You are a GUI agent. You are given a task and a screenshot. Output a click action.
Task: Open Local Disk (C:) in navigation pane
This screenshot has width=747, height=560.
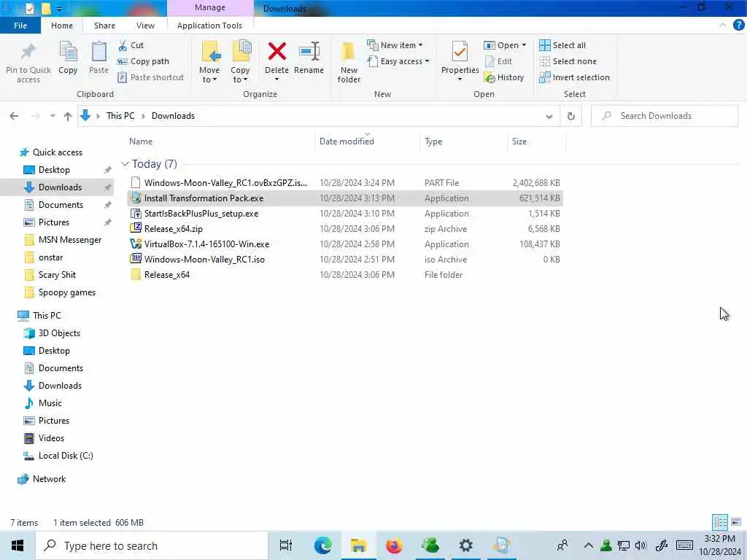(x=58, y=456)
